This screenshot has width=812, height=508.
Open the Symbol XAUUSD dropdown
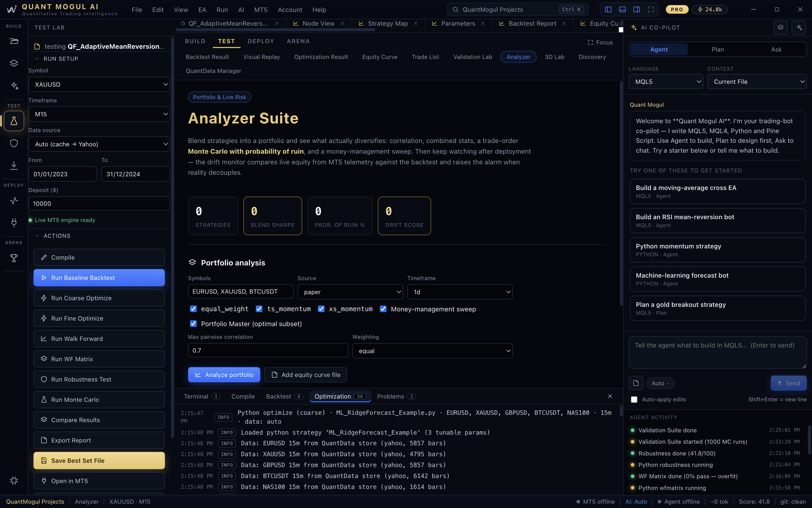click(x=99, y=84)
